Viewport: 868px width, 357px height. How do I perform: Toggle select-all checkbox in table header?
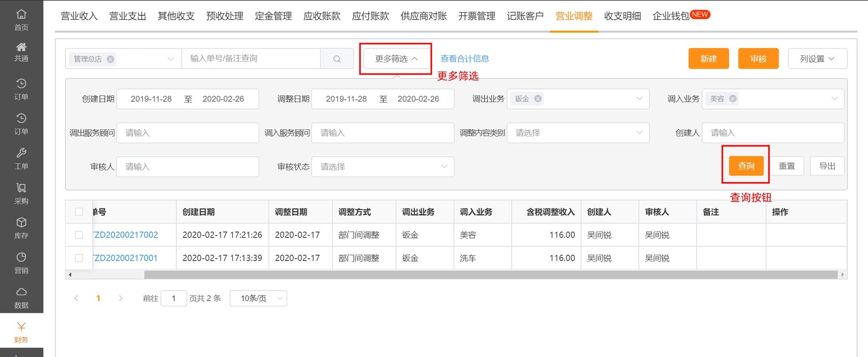[x=79, y=212]
